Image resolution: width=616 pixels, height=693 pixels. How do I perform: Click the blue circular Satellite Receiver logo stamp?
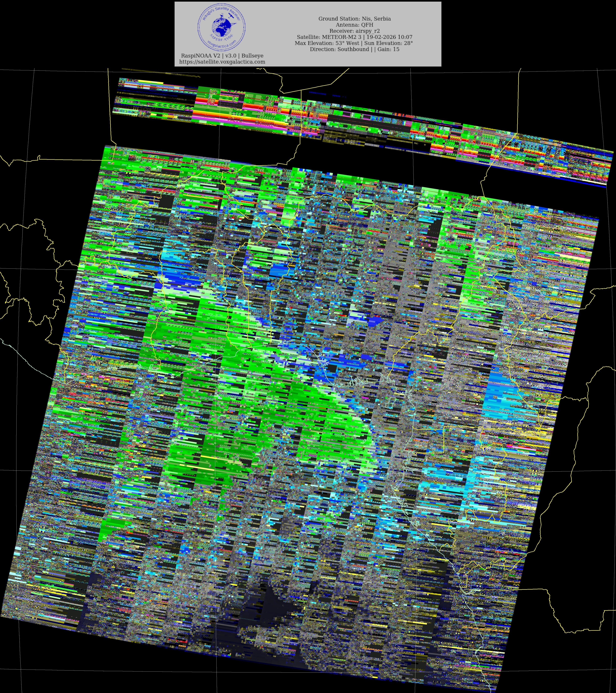coord(222,27)
